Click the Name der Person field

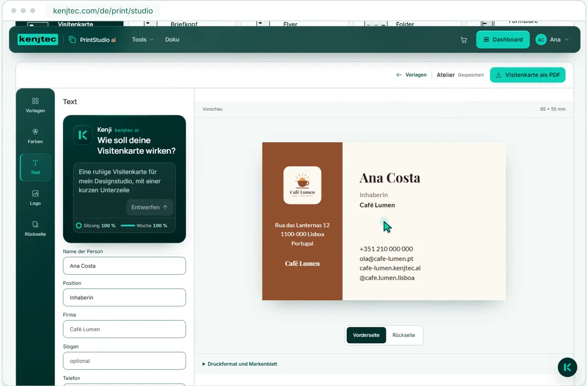tap(124, 266)
